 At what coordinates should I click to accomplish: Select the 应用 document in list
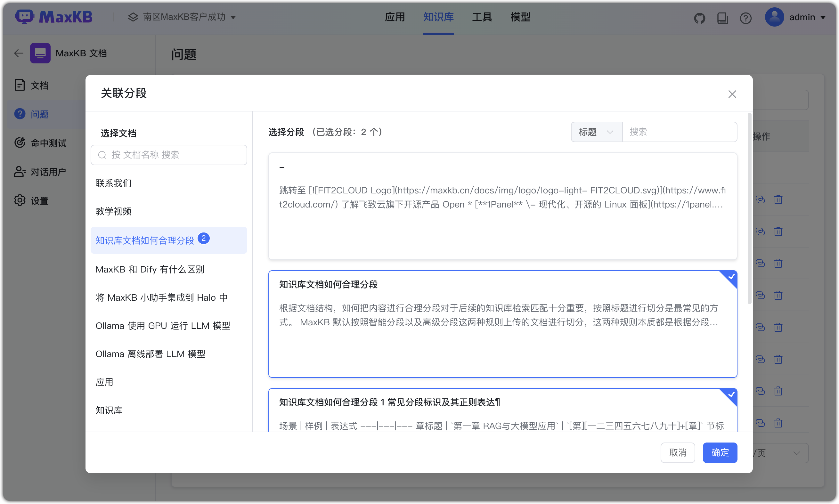(169, 382)
